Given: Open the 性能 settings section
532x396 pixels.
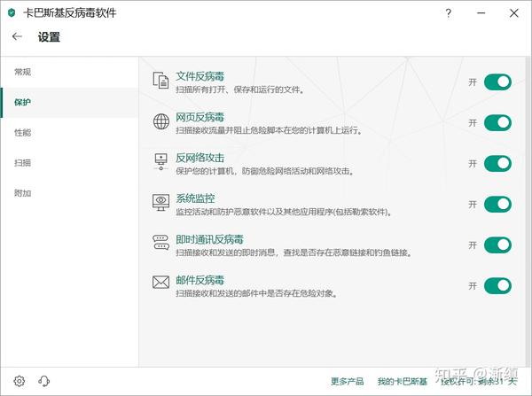Looking at the screenshot, I should [69, 133].
